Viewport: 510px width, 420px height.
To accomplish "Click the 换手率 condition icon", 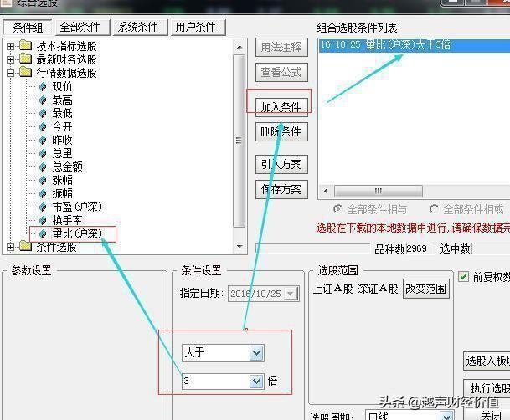I will 43,220.
